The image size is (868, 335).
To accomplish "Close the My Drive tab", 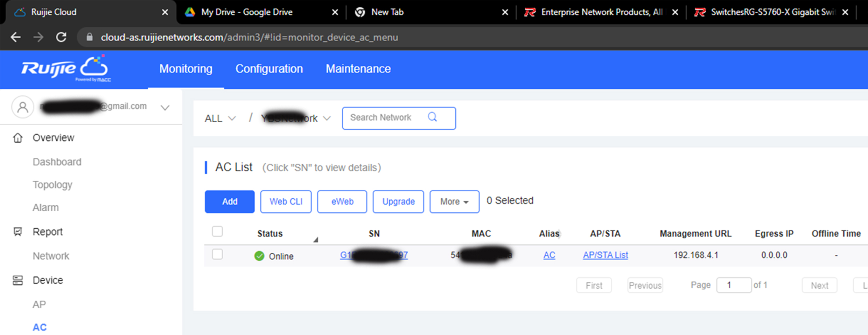I will pos(335,12).
